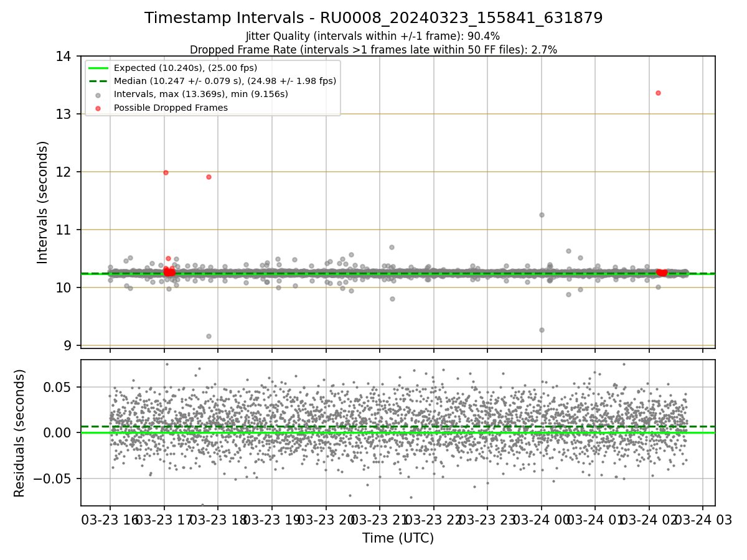Click the red point cluster after 03-24 02
Image resolution: width=747 pixels, height=560 pixels.
(x=661, y=273)
